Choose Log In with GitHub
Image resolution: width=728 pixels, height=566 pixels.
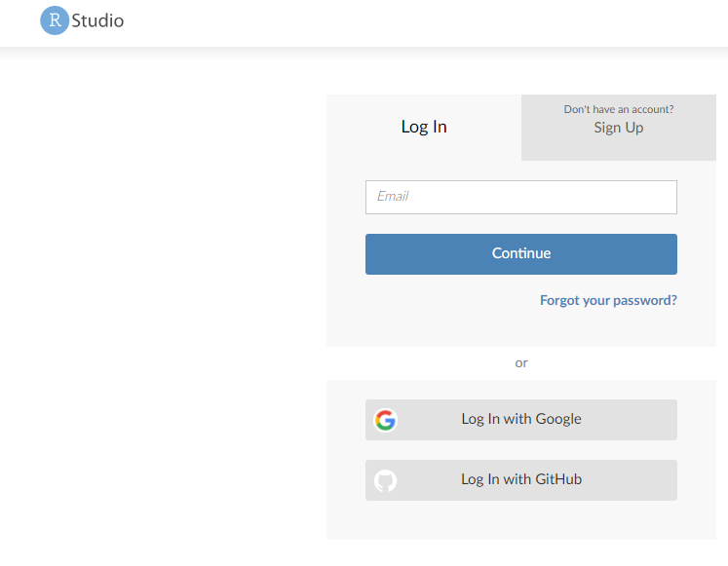(521, 480)
